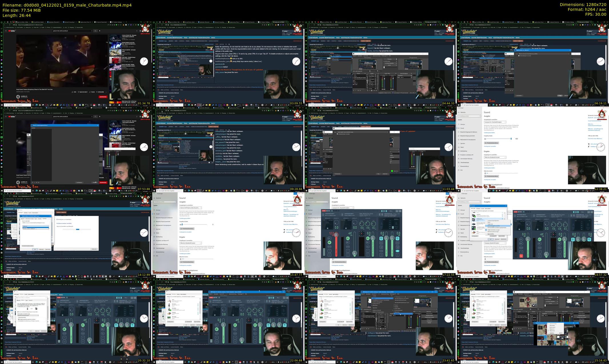Click first Geräteeigenschaften link in 12:38 frame
Screen dimensions: 609x364
489,133
